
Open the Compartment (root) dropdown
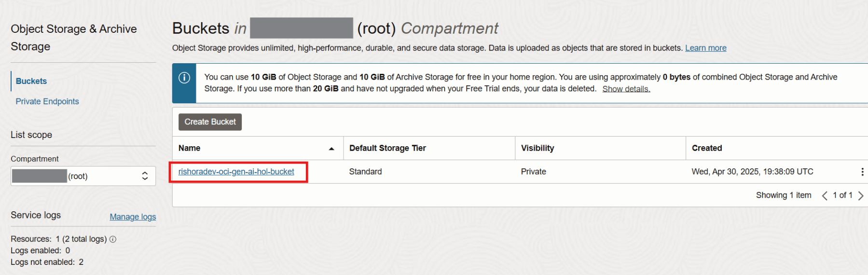83,176
